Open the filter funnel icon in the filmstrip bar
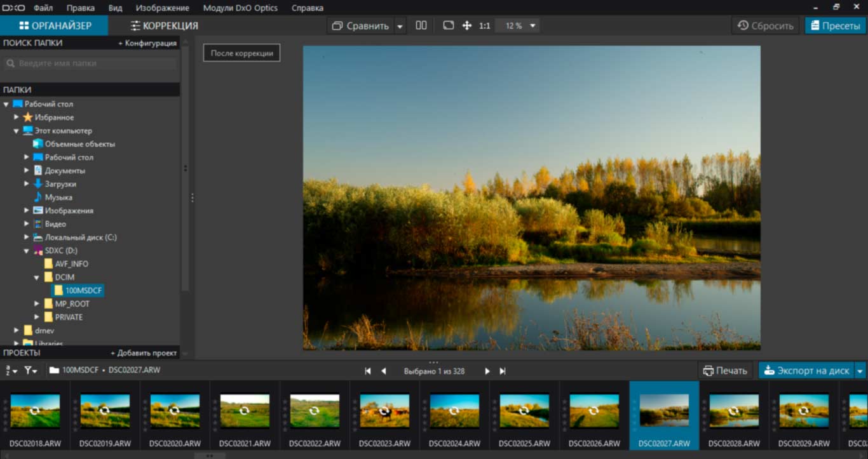This screenshot has height=459, width=868. [31, 370]
